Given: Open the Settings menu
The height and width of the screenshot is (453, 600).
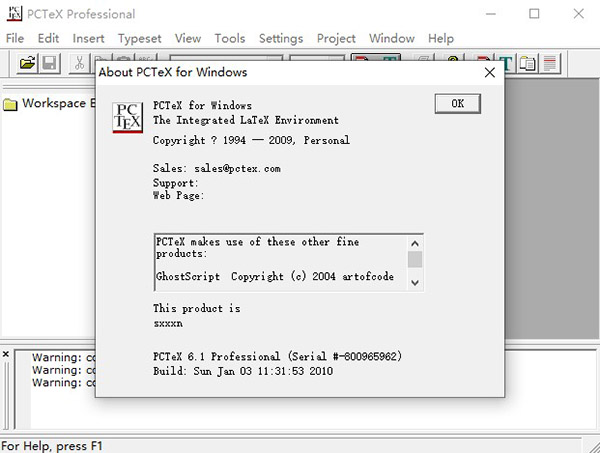Looking at the screenshot, I should click(x=281, y=38).
